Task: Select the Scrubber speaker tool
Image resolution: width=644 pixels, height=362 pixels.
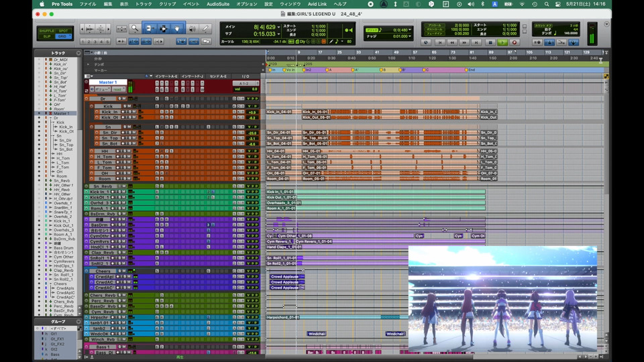Action: pyautogui.click(x=193, y=29)
